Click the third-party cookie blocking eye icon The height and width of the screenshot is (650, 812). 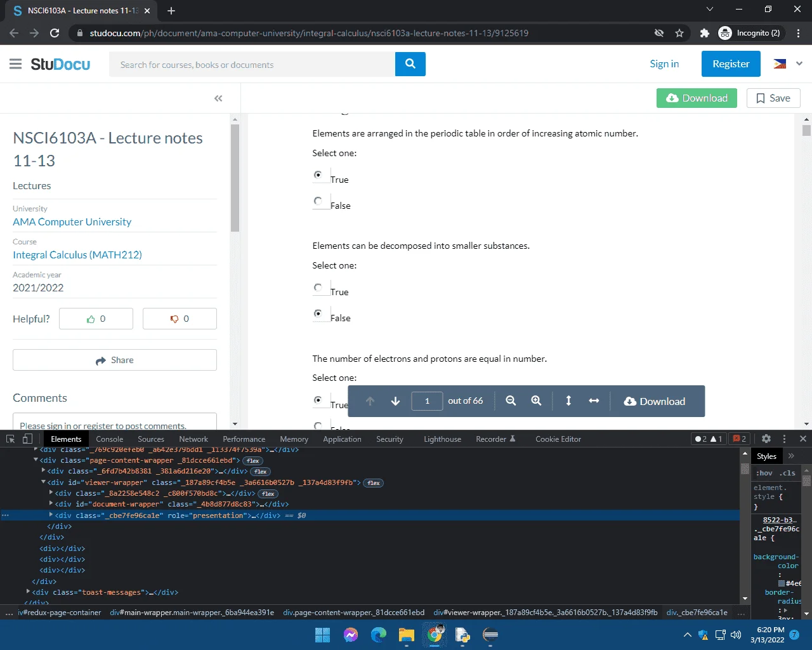(659, 33)
